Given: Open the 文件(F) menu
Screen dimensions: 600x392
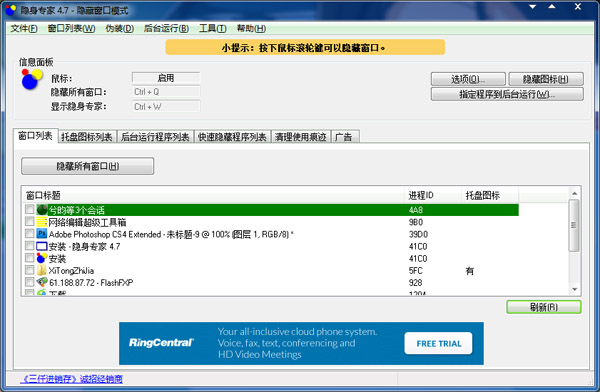Looking at the screenshot, I should point(24,28).
